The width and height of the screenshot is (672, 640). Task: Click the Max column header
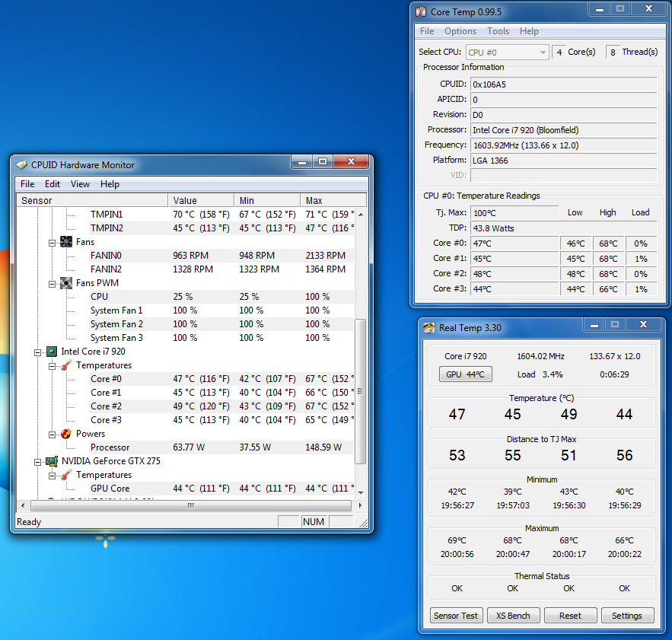pos(333,200)
